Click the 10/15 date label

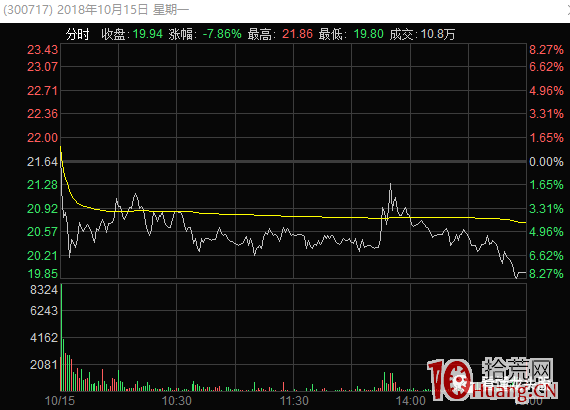click(60, 401)
